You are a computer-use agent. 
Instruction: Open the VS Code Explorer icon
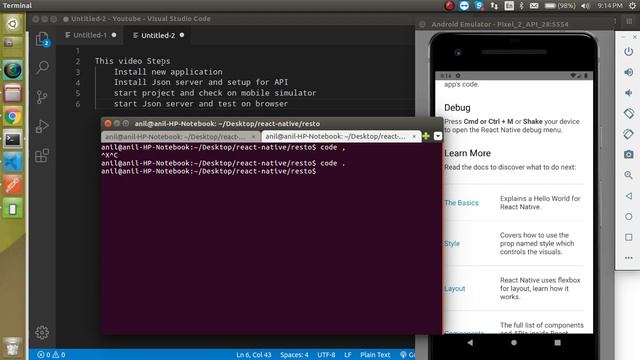(42, 40)
